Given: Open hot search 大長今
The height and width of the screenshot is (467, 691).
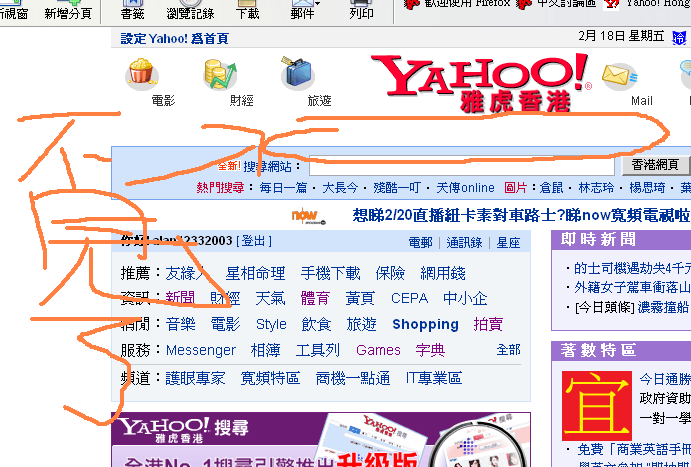Looking at the screenshot, I should pyautogui.click(x=340, y=188).
